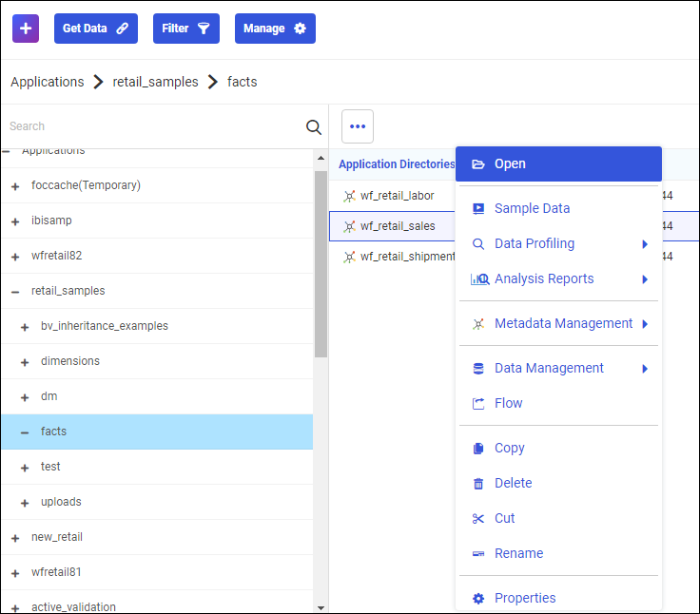This screenshot has height=614, width=700.
Task: Click into the Search field
Action: (152, 126)
